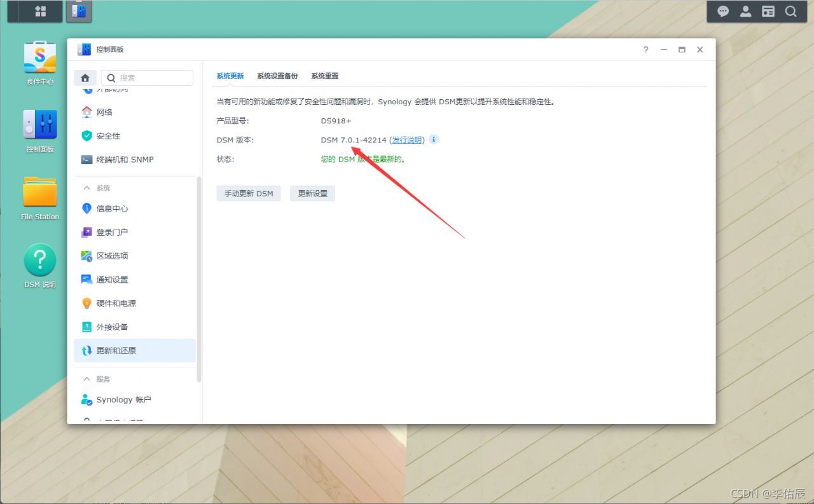Viewport: 814px width, 504px height.
Task: Click the info icon beside DSM version
Action: pos(434,139)
